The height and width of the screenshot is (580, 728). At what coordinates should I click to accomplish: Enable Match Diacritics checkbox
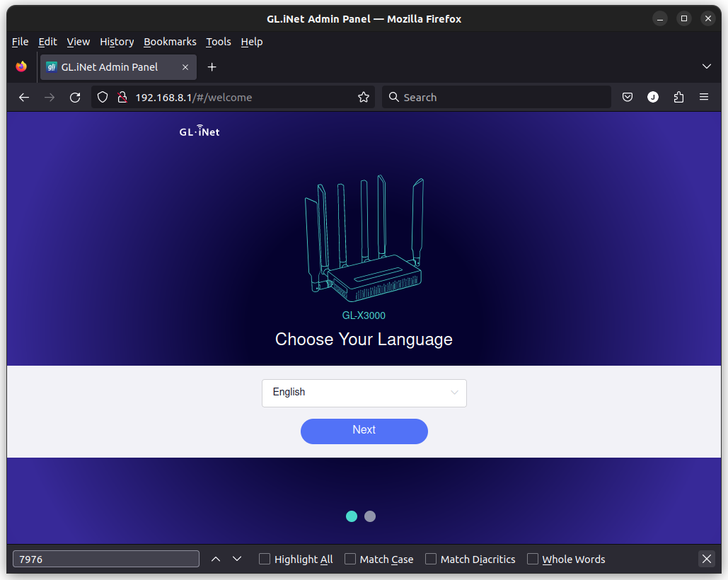click(431, 559)
